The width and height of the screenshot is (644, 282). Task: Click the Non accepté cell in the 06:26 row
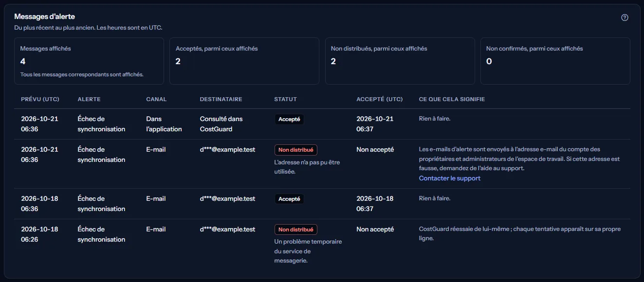[x=375, y=229]
